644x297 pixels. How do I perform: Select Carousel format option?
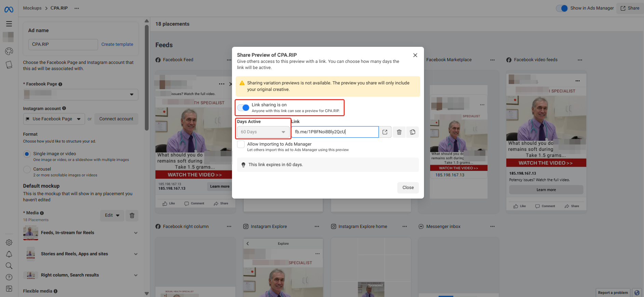[27, 170]
